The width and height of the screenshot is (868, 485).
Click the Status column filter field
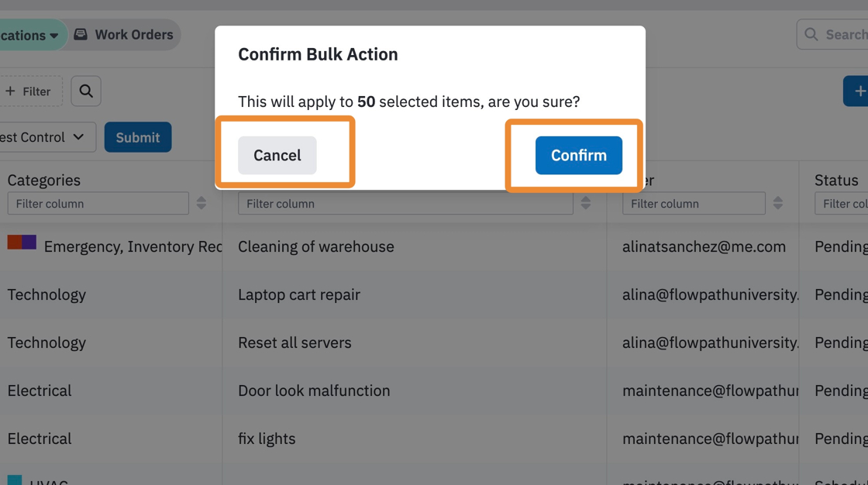pos(842,203)
